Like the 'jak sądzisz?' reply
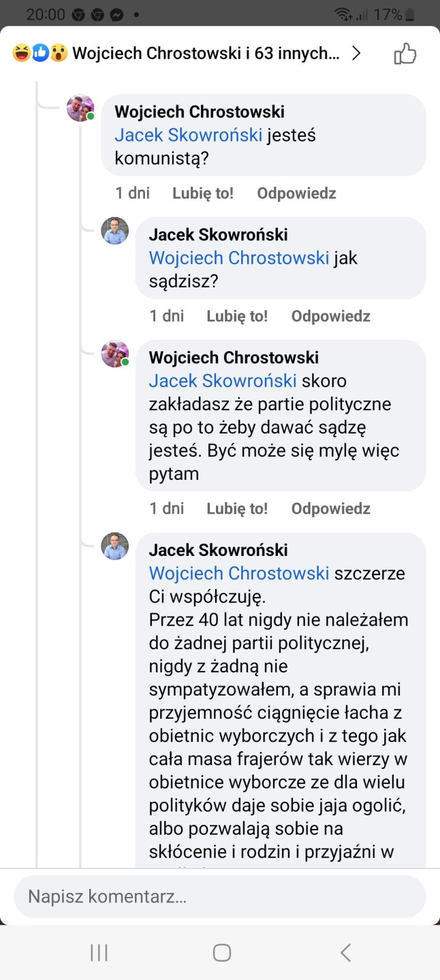The width and height of the screenshot is (440, 980). (x=237, y=316)
